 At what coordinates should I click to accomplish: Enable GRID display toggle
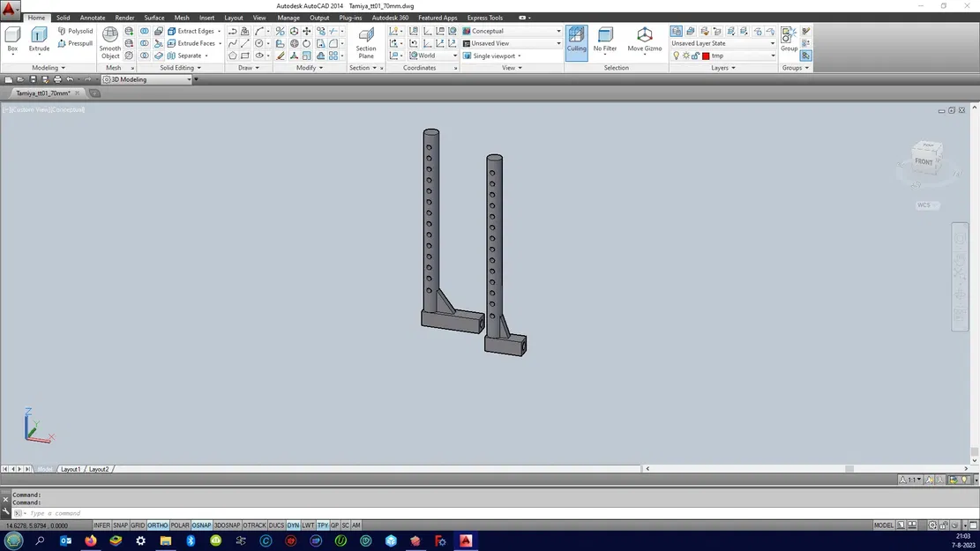[x=138, y=525]
